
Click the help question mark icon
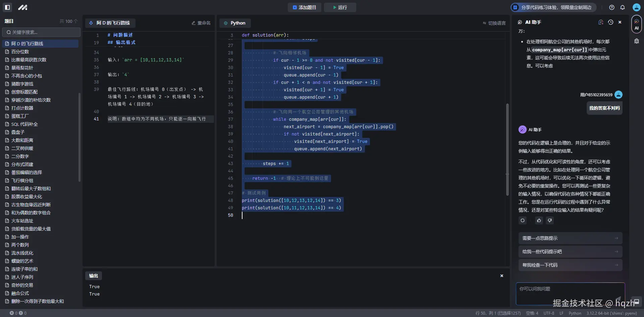click(612, 7)
